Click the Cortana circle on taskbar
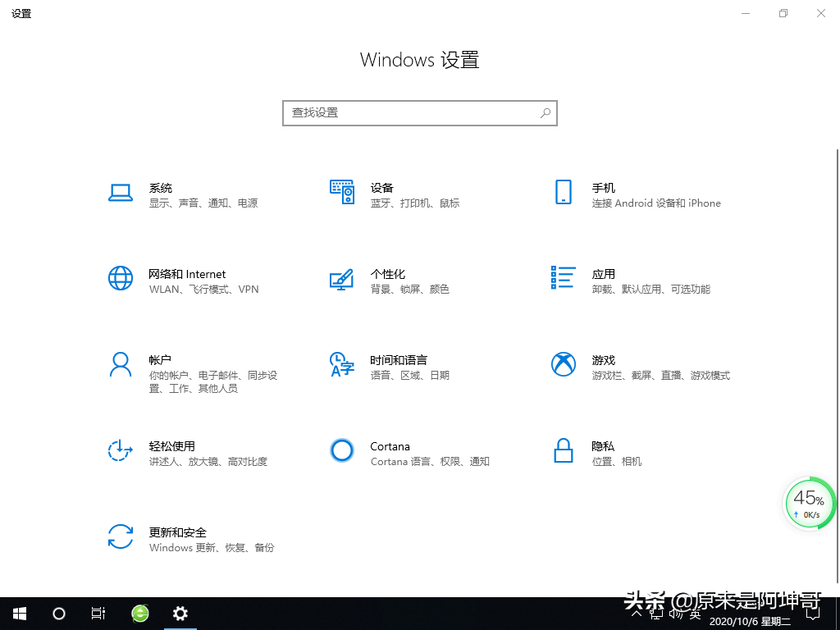The image size is (840, 630). [59, 614]
